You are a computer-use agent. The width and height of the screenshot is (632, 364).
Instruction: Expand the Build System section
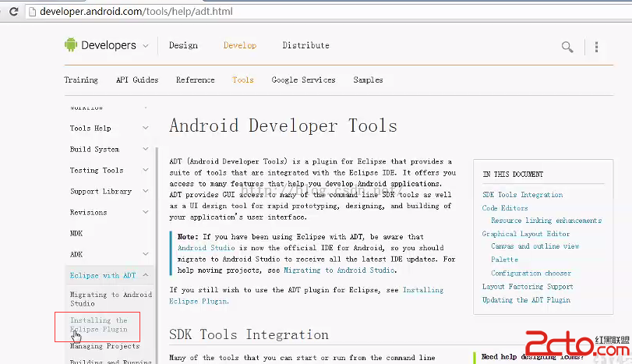click(x=145, y=149)
